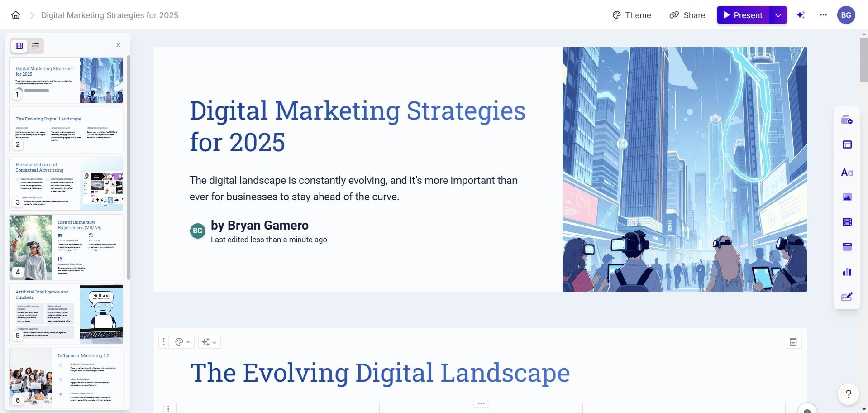
Task: Open the add new card with AI icon
Action: pos(847,120)
